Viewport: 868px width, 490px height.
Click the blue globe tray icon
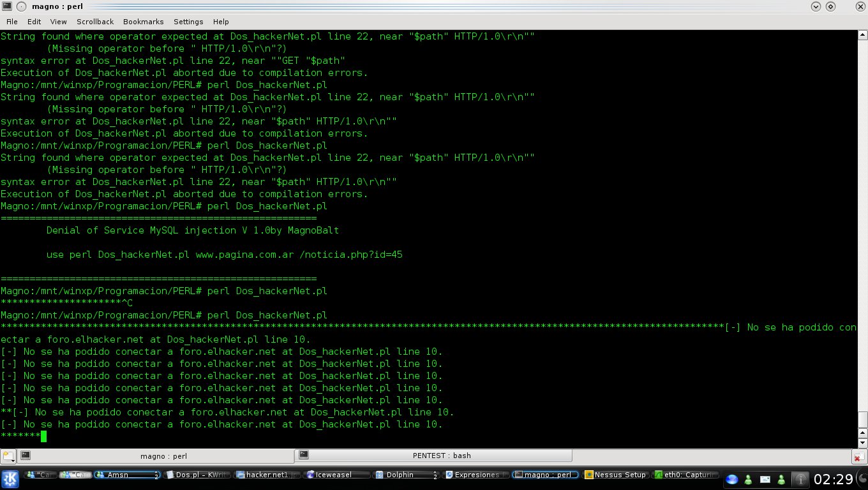click(x=732, y=479)
